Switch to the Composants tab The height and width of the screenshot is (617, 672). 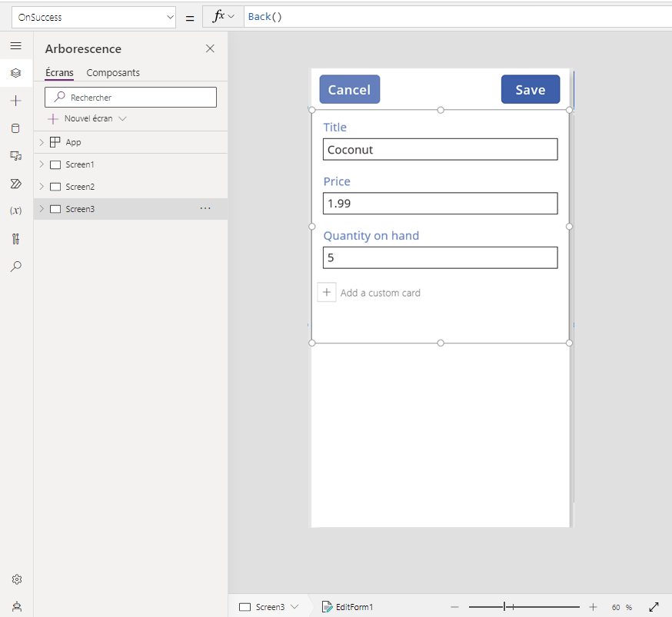point(113,73)
